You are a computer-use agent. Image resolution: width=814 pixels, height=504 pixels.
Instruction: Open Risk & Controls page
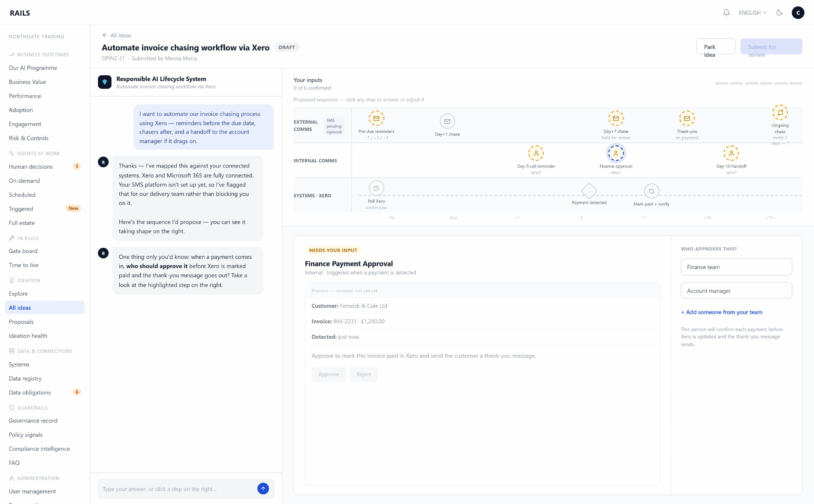click(x=44, y=138)
